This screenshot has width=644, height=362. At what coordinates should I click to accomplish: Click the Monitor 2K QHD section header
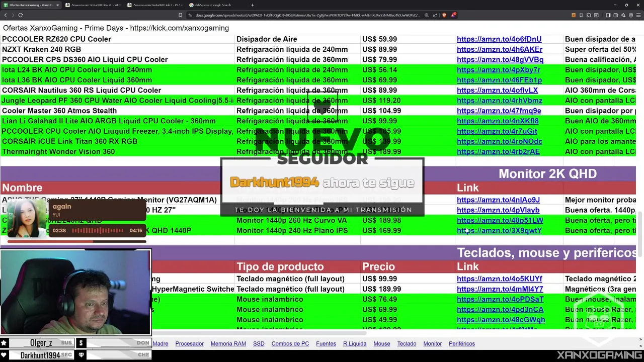tap(547, 174)
